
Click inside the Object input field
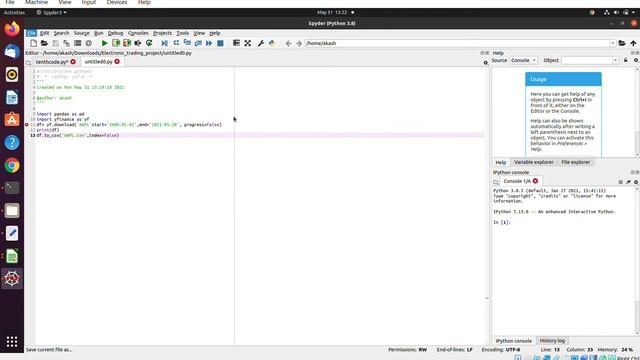point(587,60)
